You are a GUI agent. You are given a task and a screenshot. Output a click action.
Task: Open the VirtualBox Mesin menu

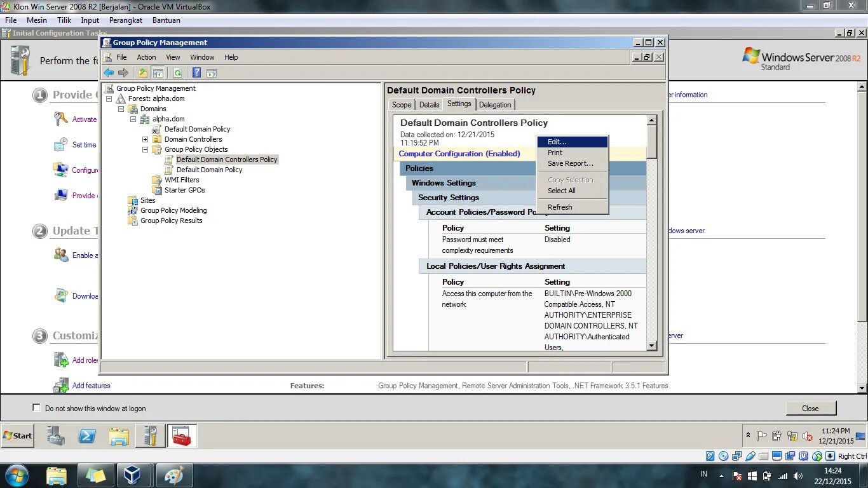pyautogui.click(x=36, y=20)
